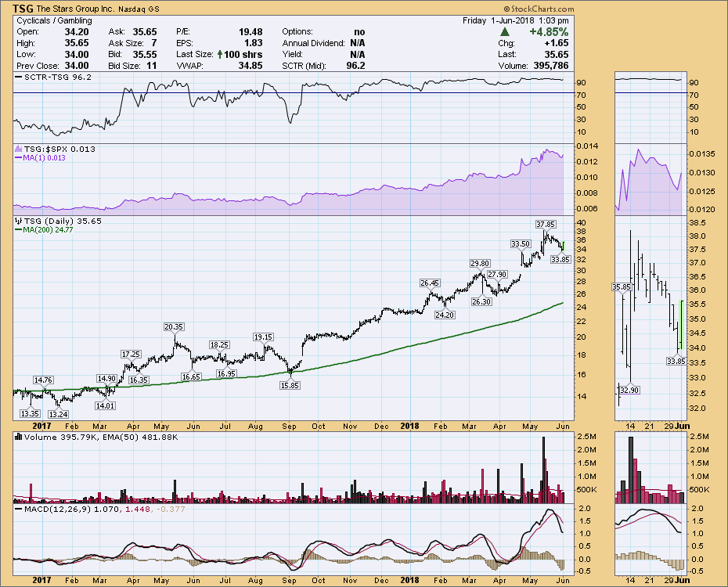
Task: Click the P/E value 19.48
Action: coord(250,31)
